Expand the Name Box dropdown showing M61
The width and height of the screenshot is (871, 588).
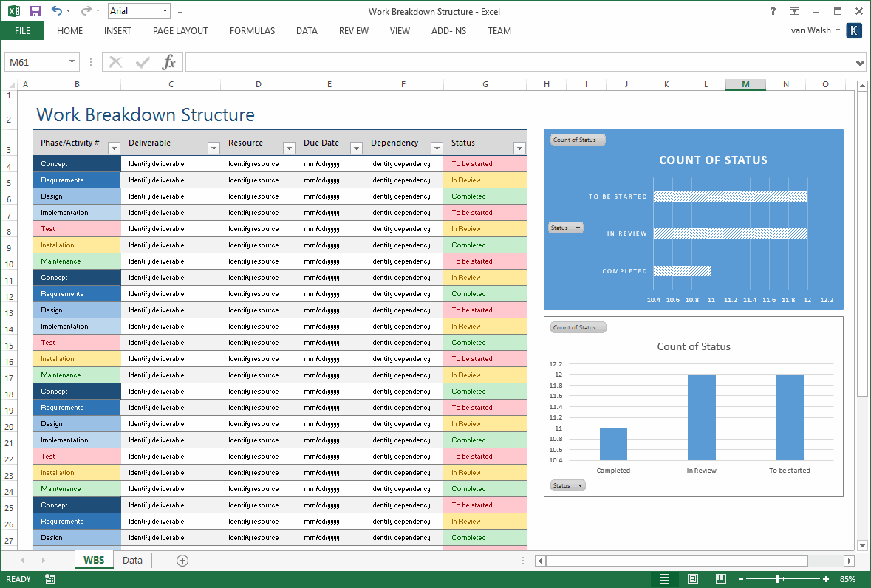click(70, 62)
